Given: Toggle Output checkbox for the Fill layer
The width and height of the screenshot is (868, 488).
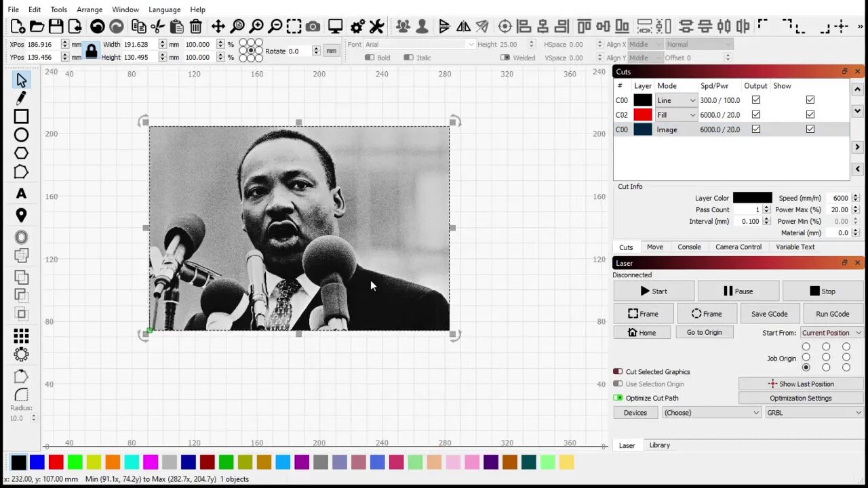Looking at the screenshot, I should [755, 115].
